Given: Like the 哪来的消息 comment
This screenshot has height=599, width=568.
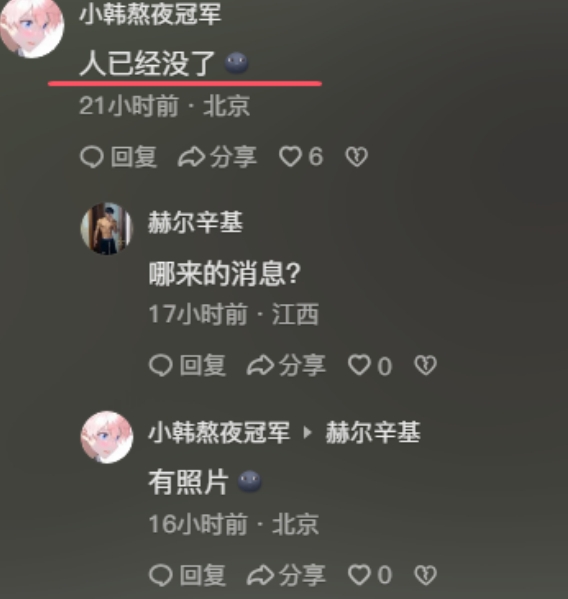Looking at the screenshot, I should [359, 365].
